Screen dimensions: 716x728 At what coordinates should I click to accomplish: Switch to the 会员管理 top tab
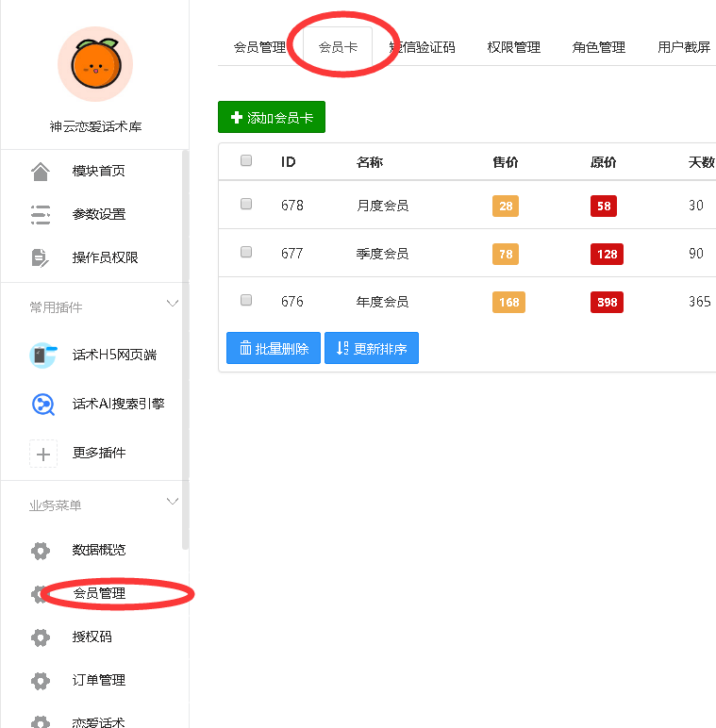[x=260, y=47]
